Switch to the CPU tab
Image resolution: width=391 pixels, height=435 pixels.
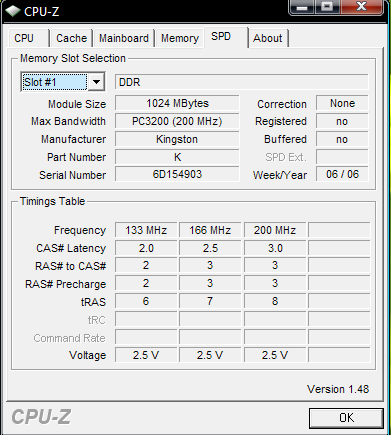click(29, 38)
